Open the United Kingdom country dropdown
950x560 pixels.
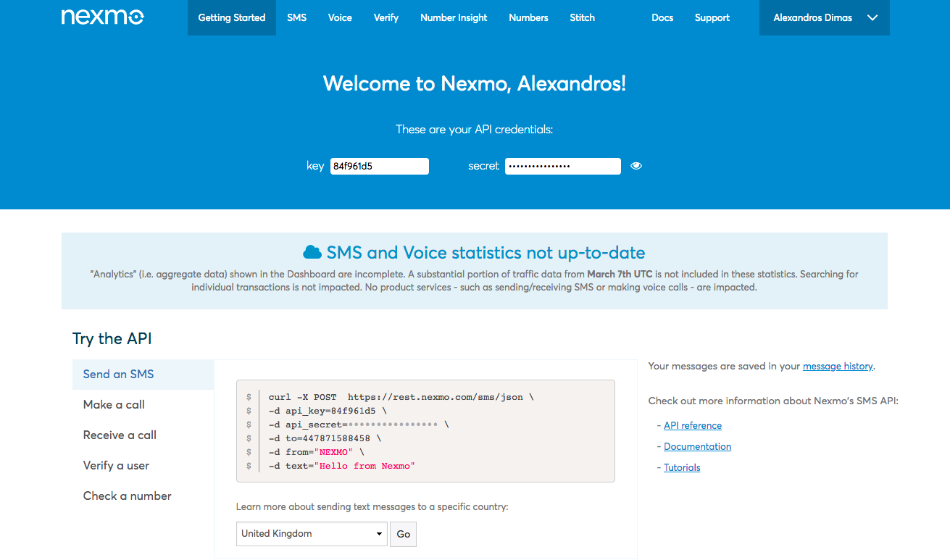(311, 534)
